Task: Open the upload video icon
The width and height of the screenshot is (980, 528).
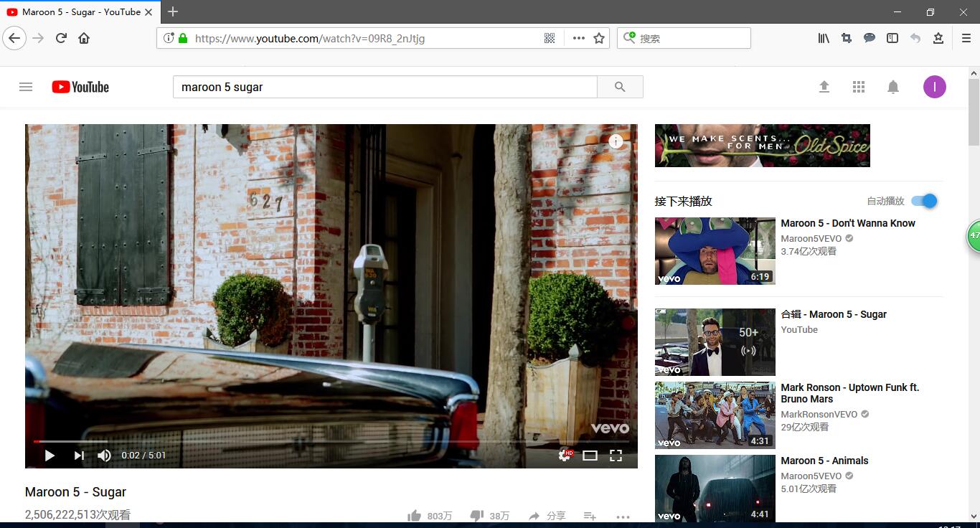Action: [x=824, y=87]
